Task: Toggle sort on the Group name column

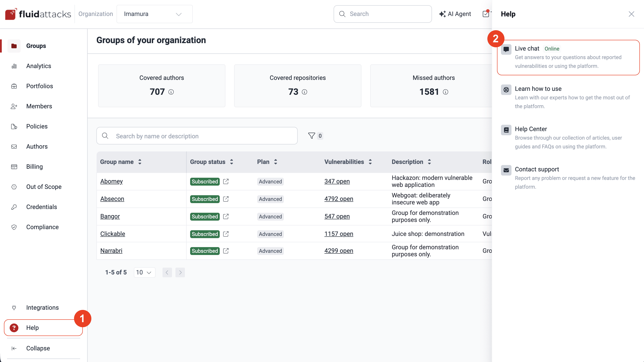Action: tap(140, 162)
